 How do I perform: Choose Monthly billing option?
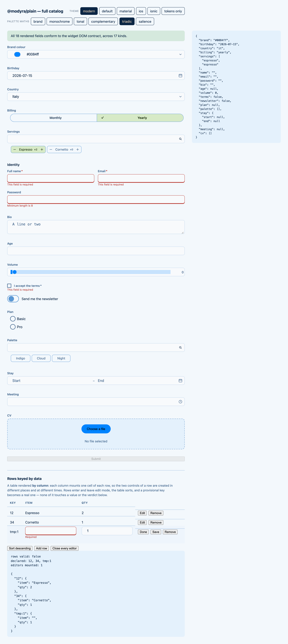(54, 118)
